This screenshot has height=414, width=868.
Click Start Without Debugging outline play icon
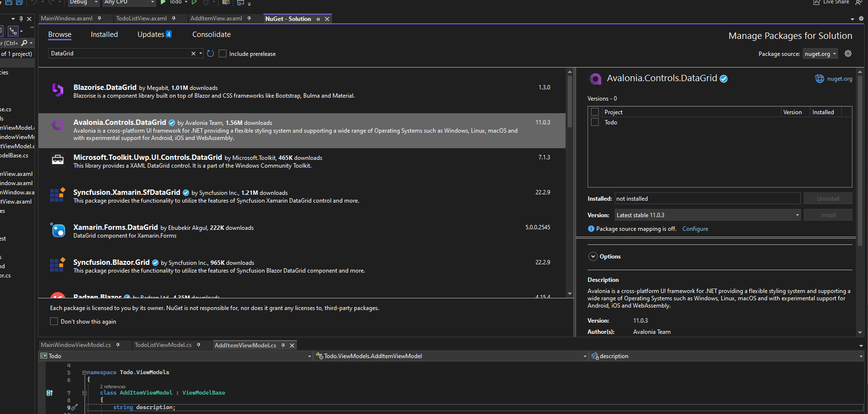[x=194, y=2]
